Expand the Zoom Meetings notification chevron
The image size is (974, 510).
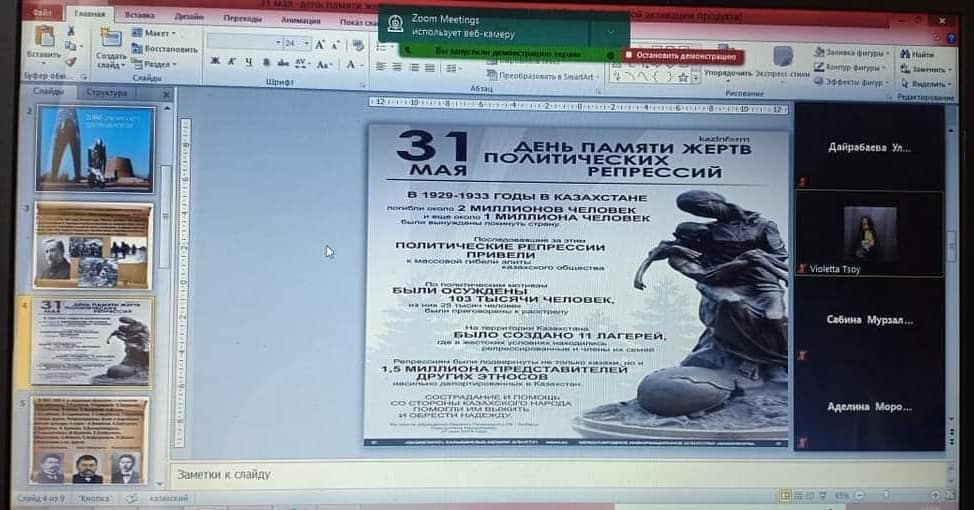(x=610, y=31)
